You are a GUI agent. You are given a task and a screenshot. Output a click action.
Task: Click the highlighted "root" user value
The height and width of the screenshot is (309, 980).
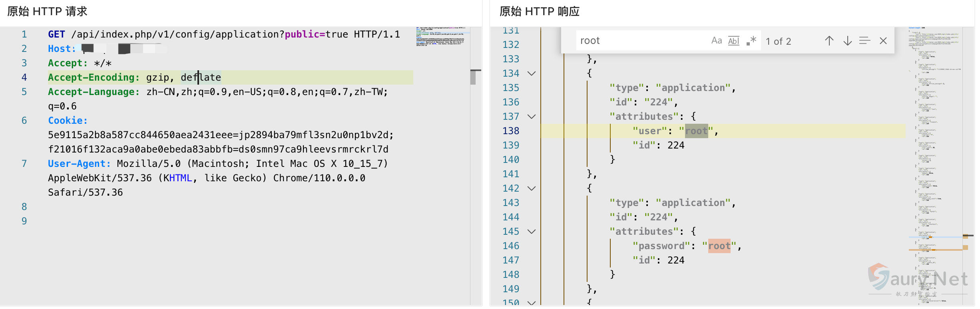pyautogui.click(x=696, y=131)
